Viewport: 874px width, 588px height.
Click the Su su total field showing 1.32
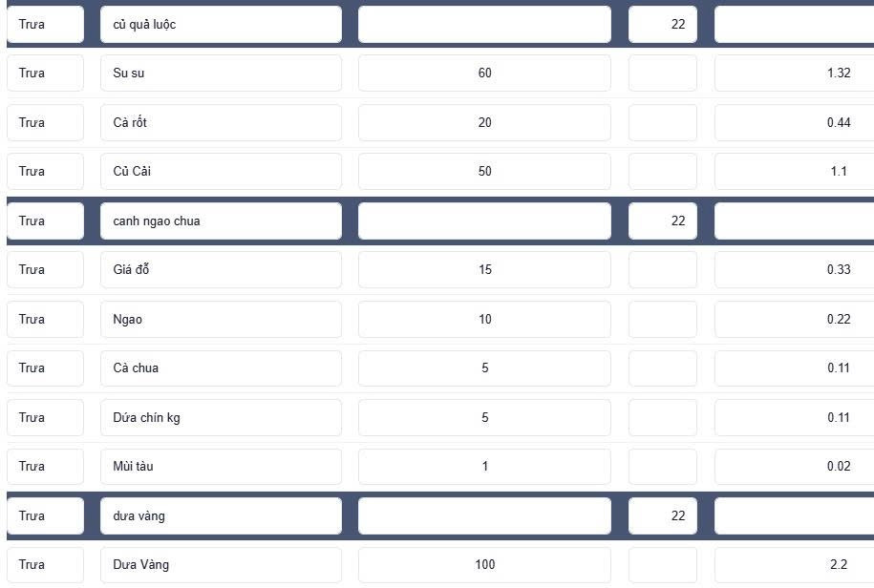(795, 73)
